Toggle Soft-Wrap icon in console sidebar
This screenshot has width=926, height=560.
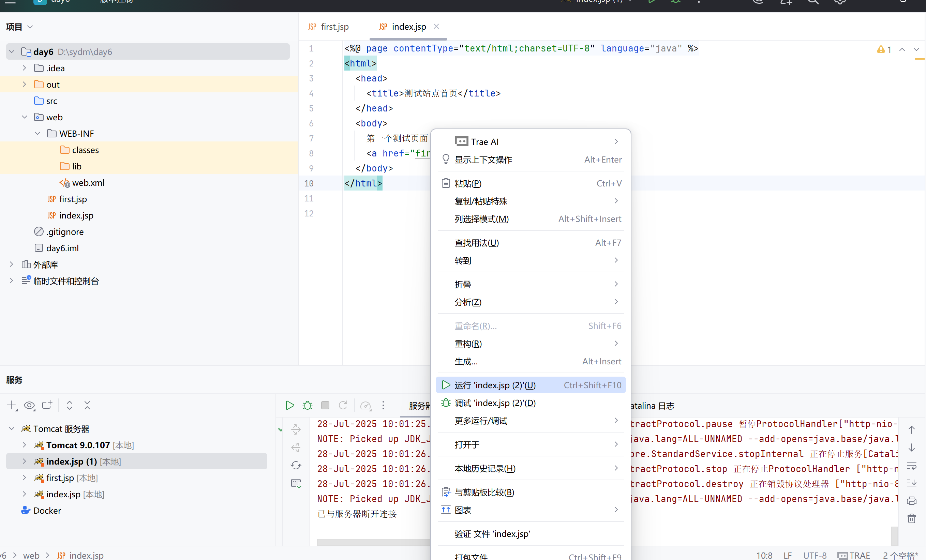click(911, 466)
